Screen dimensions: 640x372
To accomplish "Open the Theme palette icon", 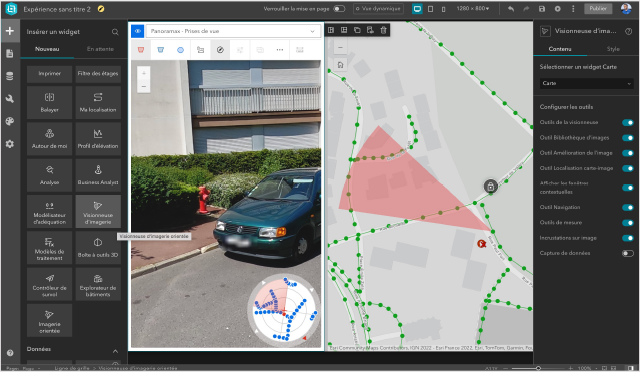I will click(10, 121).
